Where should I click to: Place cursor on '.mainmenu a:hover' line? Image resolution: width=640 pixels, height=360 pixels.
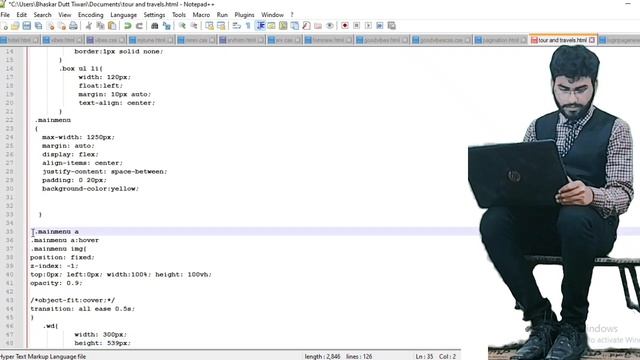tap(65, 240)
